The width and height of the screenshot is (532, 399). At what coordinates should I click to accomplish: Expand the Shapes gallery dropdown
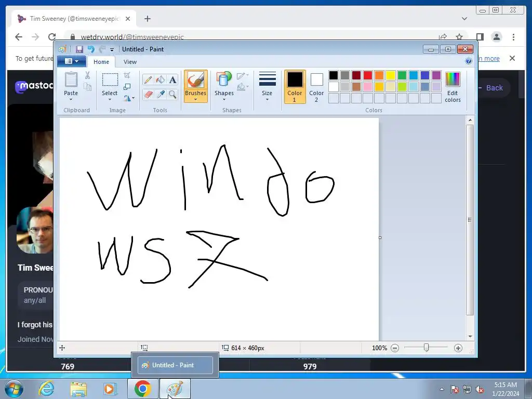[224, 100]
